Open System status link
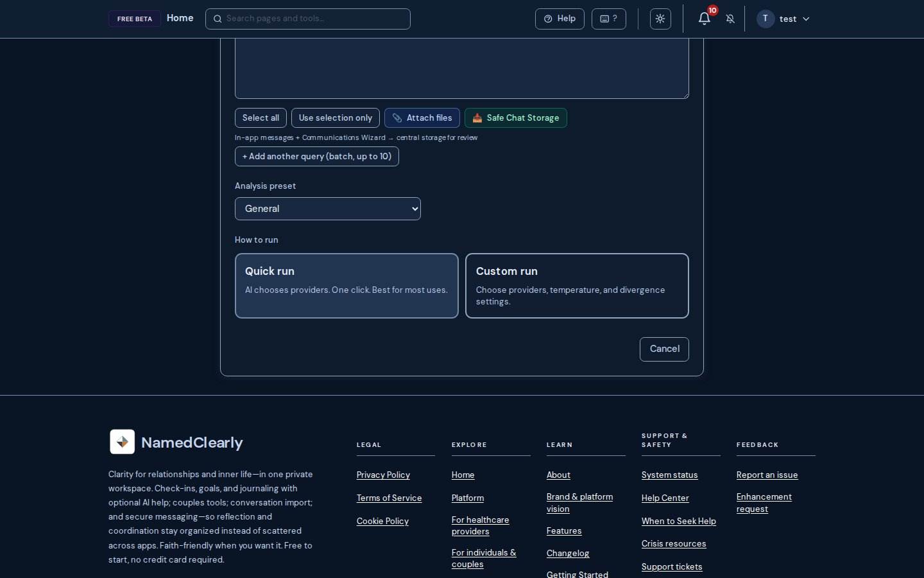 coord(669,475)
